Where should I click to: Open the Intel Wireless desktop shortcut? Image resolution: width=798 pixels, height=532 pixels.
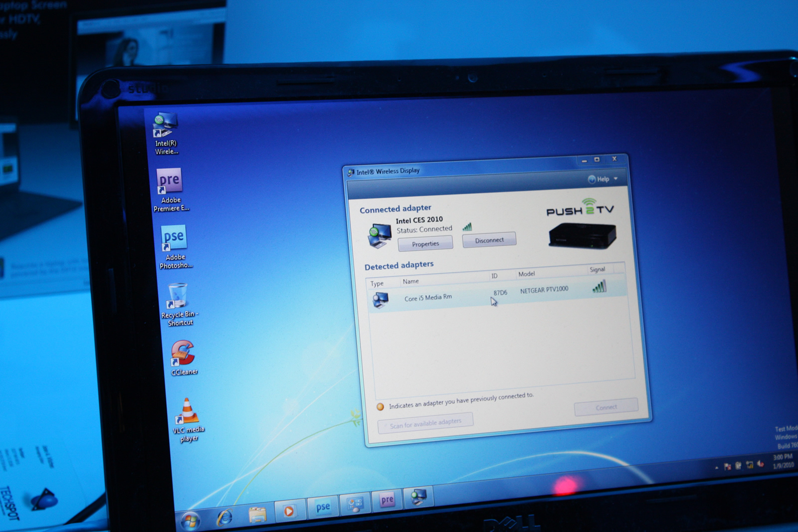point(165,127)
